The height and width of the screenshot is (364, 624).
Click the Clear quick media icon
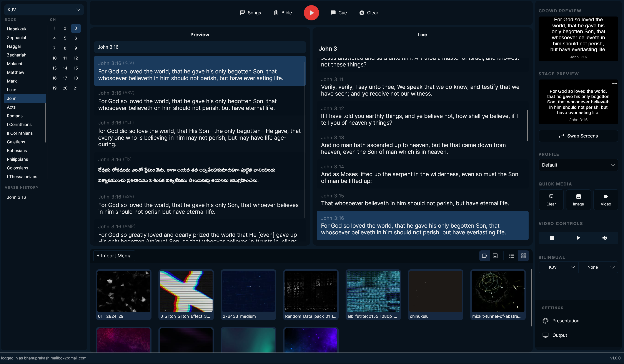551,200
